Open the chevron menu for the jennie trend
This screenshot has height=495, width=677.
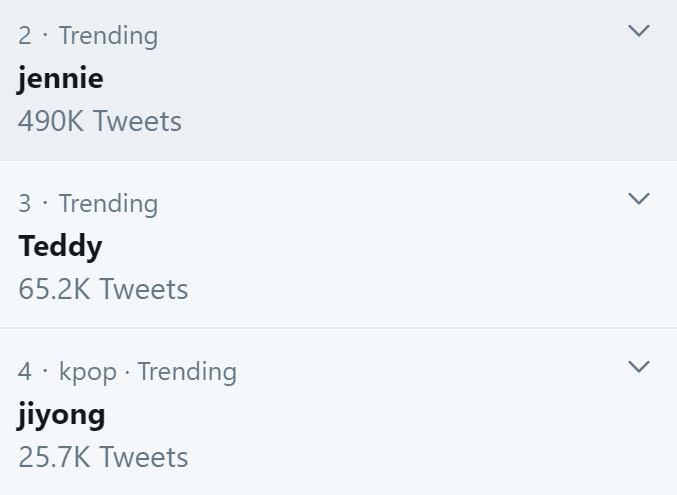pyautogui.click(x=638, y=32)
